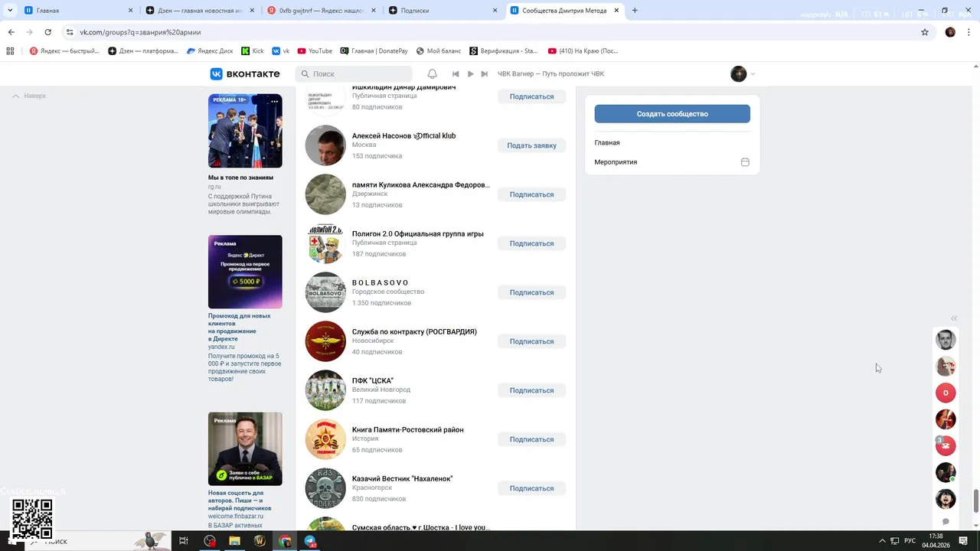Close the Сообщества Дмитрия Метода tab
This screenshot has width=980, height=551.
(616, 11)
